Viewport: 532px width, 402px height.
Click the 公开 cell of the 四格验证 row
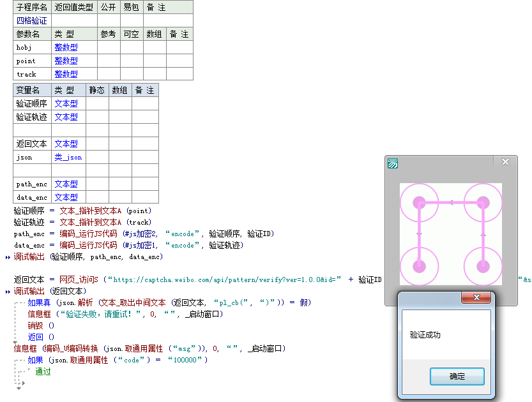[x=108, y=20]
